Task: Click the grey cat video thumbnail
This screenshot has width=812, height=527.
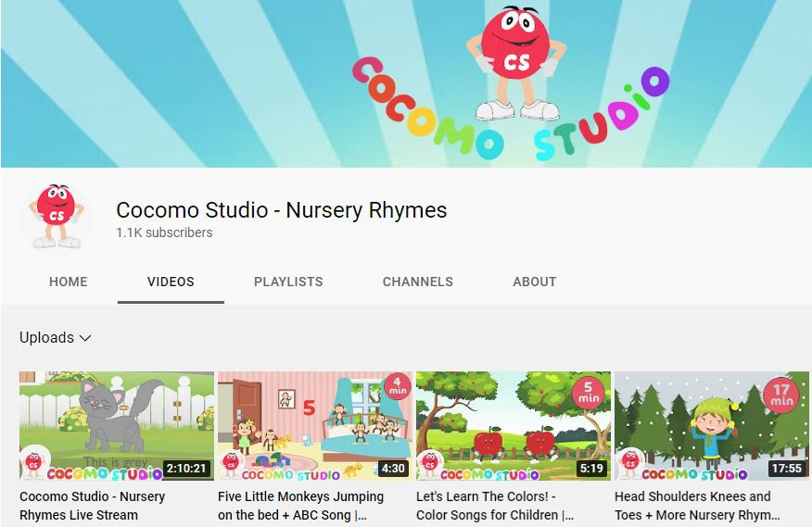Action: pyautogui.click(x=117, y=426)
